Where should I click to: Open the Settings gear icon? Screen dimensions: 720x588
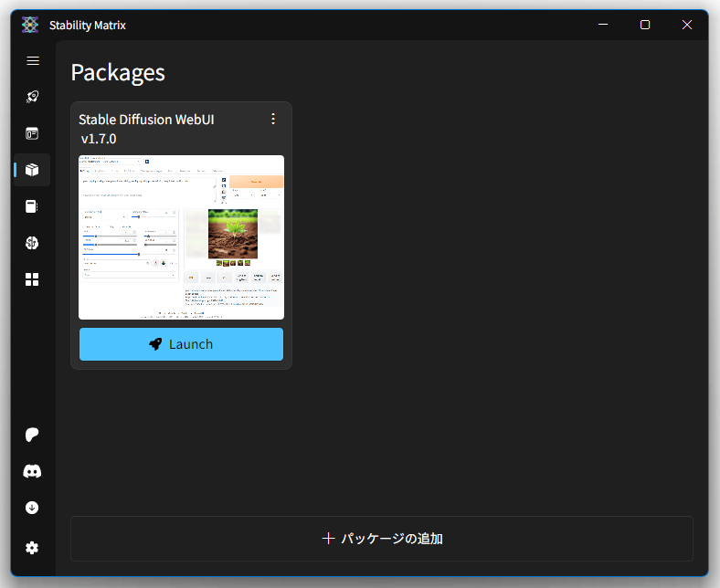coord(32,548)
